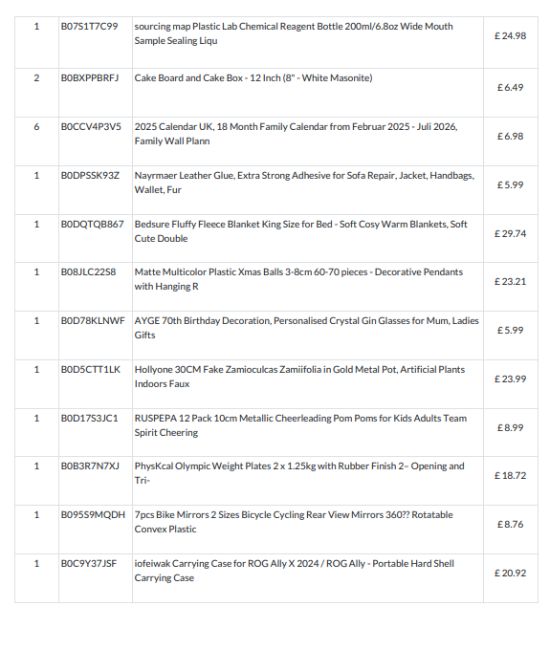The image size is (550, 650).
Task: Click the Nayrmaer Leather Glue description
Action: click(304, 182)
